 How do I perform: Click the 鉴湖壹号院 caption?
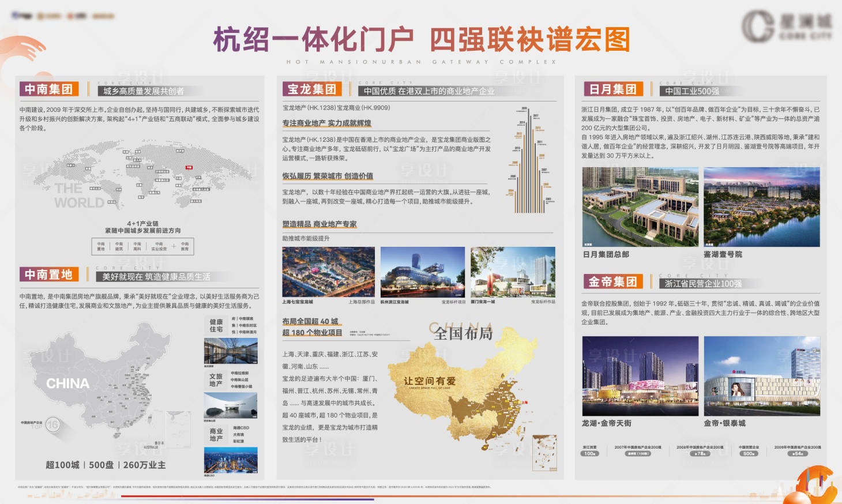[723, 254]
